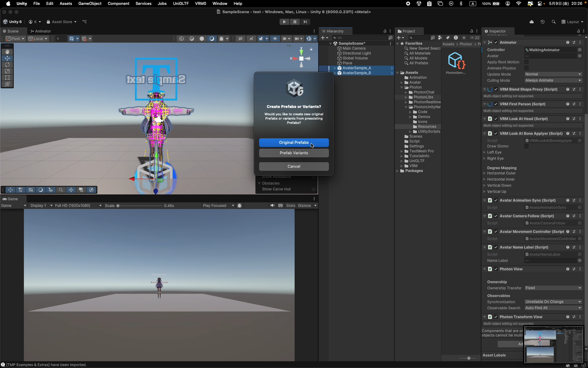Open the Synchronization dropdown
This screenshot has width=588, height=368.
[553, 302]
